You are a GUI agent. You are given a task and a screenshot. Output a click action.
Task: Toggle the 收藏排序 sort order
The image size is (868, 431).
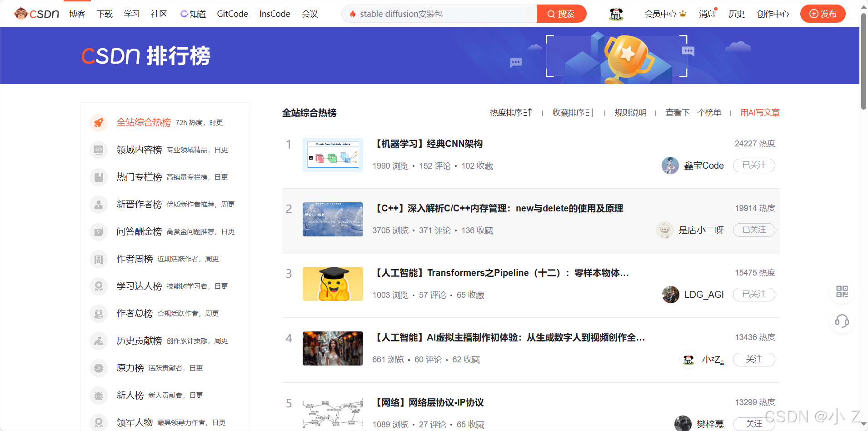coord(573,112)
